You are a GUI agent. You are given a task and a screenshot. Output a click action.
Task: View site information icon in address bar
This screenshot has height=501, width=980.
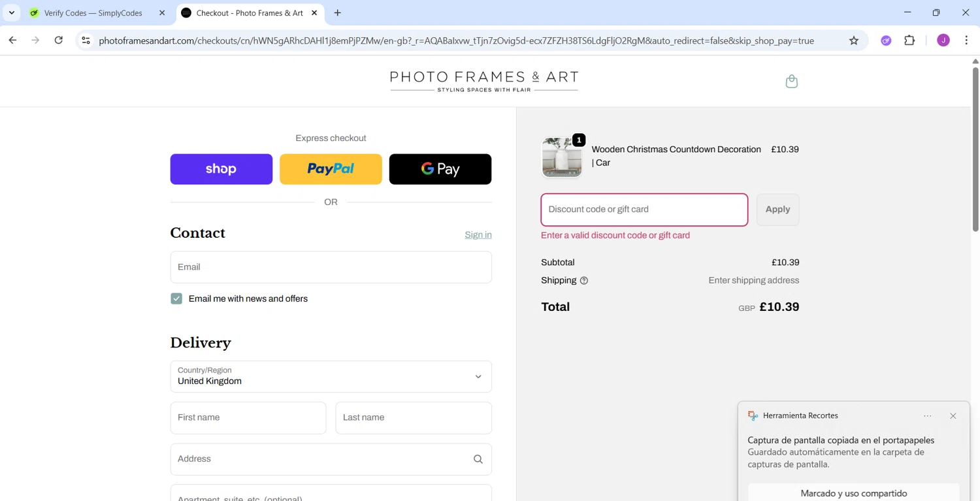[86, 40]
